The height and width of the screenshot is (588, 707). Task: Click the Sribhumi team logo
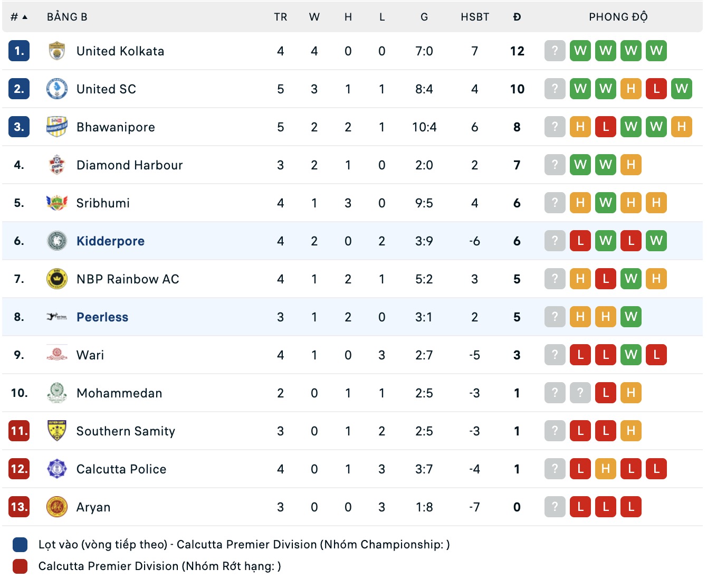(56, 203)
